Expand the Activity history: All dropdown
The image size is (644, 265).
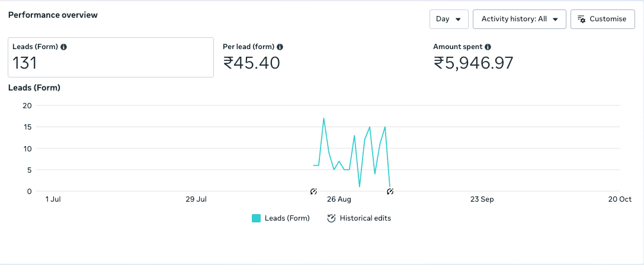520,20
